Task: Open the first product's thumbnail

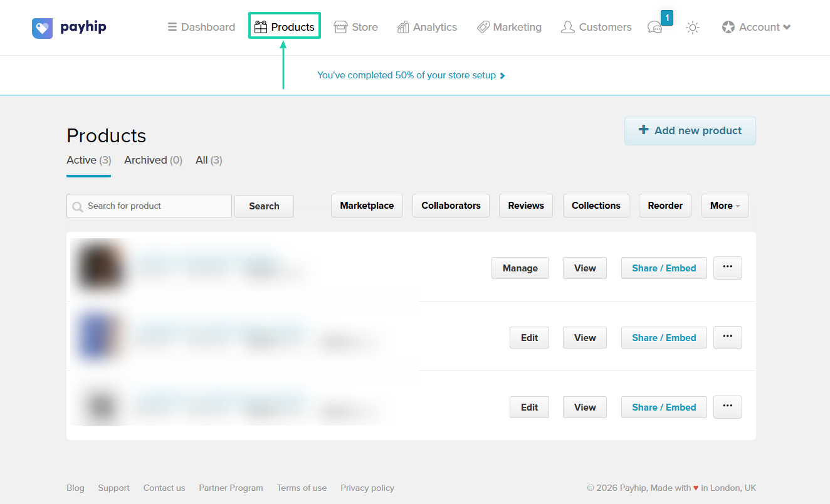Action: pyautogui.click(x=99, y=266)
